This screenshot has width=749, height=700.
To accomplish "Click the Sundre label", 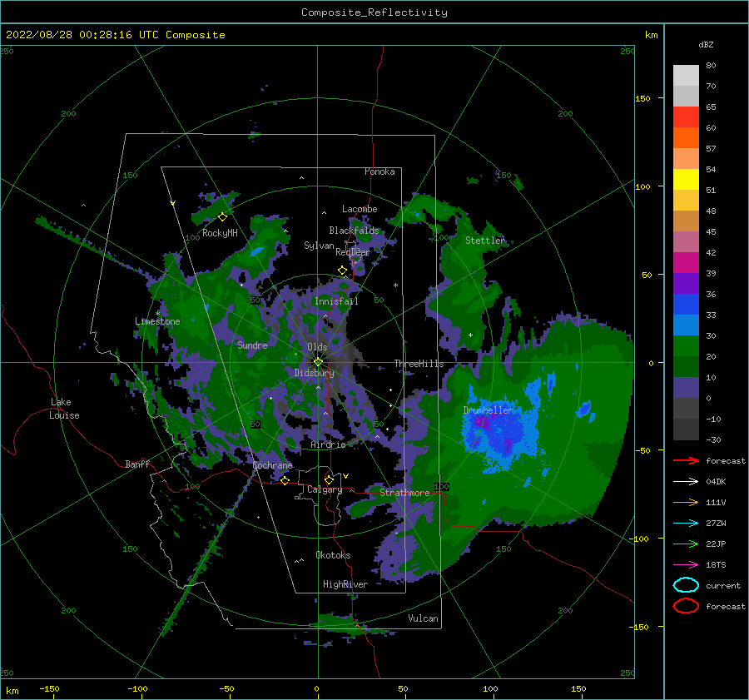I will pos(252,345).
